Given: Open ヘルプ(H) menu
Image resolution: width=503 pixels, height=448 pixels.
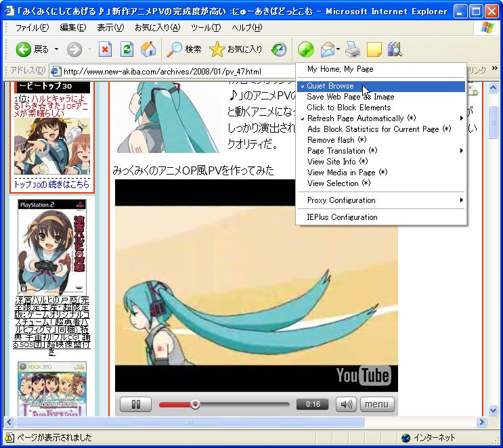Looking at the screenshot, I should [x=246, y=28].
